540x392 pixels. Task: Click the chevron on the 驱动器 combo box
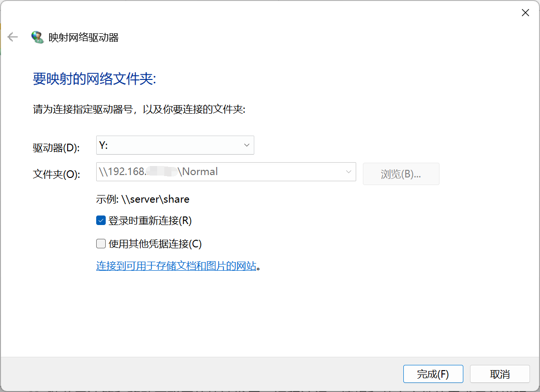247,145
